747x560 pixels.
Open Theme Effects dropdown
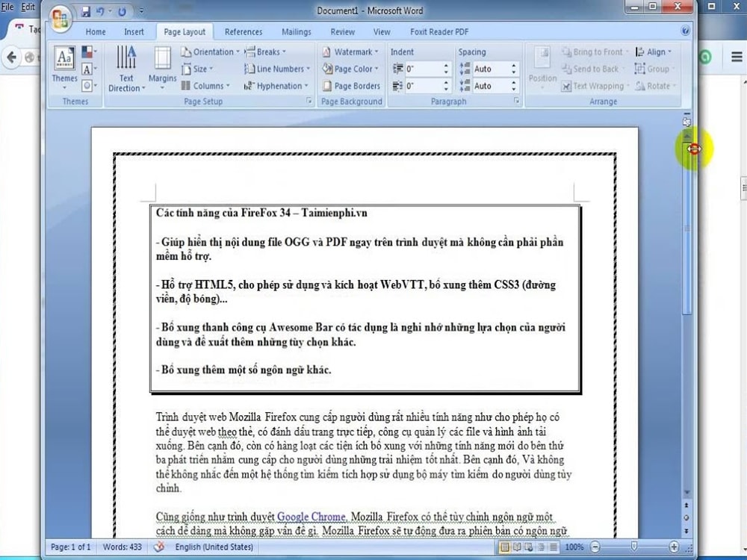point(89,86)
